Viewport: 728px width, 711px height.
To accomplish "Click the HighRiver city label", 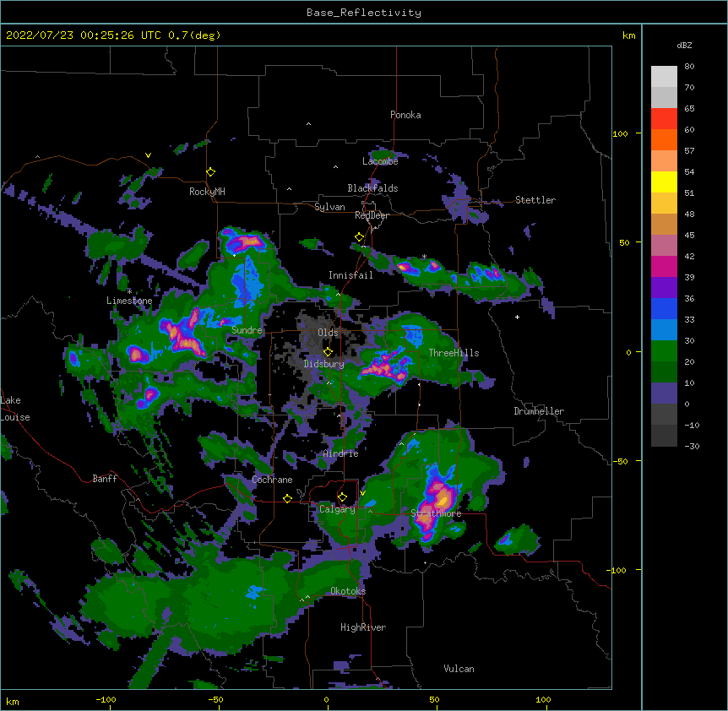I will coord(363,627).
